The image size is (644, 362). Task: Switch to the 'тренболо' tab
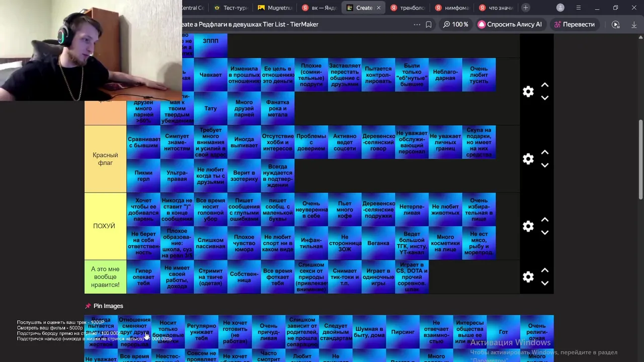(x=408, y=8)
